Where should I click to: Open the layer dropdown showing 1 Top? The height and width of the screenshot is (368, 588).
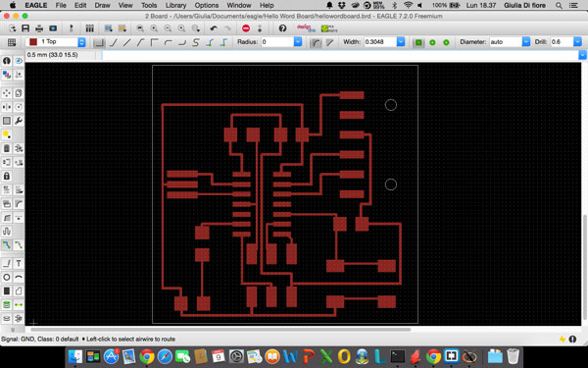point(56,41)
